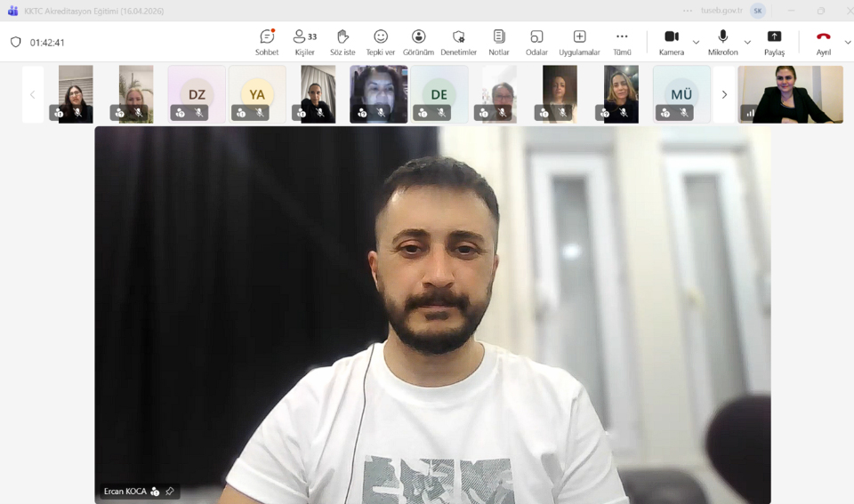The width and height of the screenshot is (854, 504).
Task: Show the Kişiler participants list
Action: click(304, 41)
